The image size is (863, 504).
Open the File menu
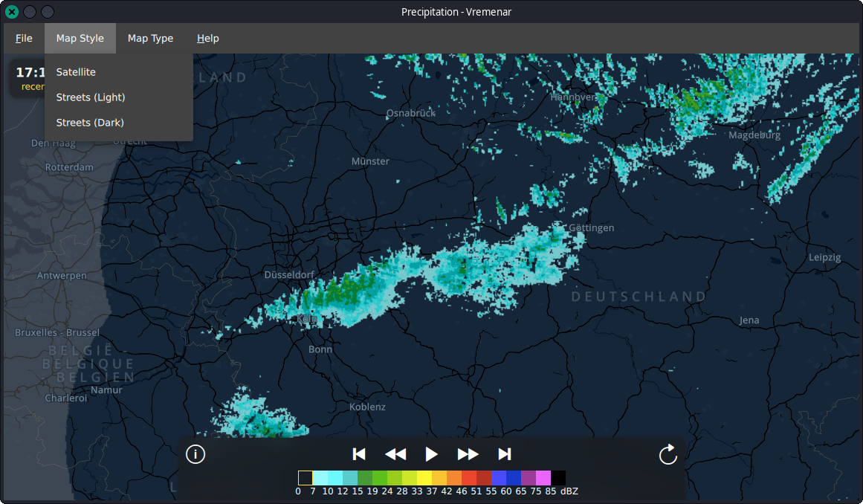pos(24,38)
